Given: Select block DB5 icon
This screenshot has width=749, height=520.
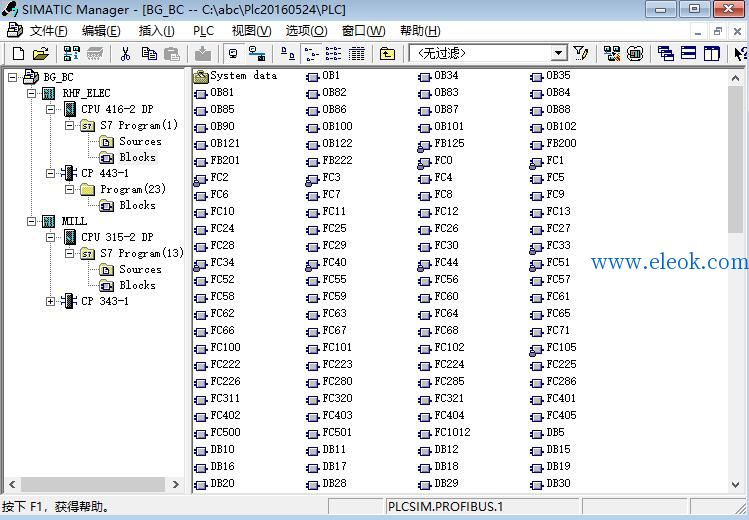Looking at the screenshot, I should coord(536,434).
